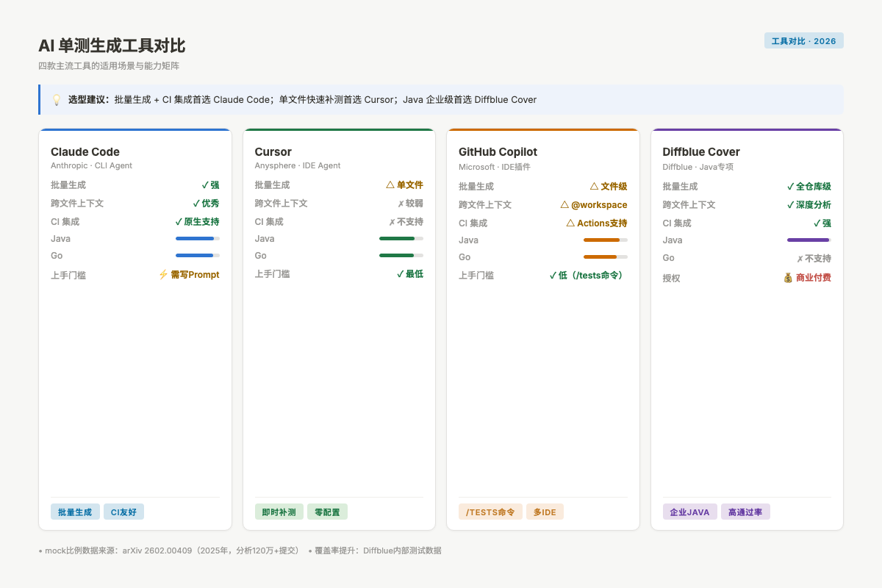The height and width of the screenshot is (588, 882).
Task: Click the Go progress bar in Cursor card
Action: click(x=401, y=256)
